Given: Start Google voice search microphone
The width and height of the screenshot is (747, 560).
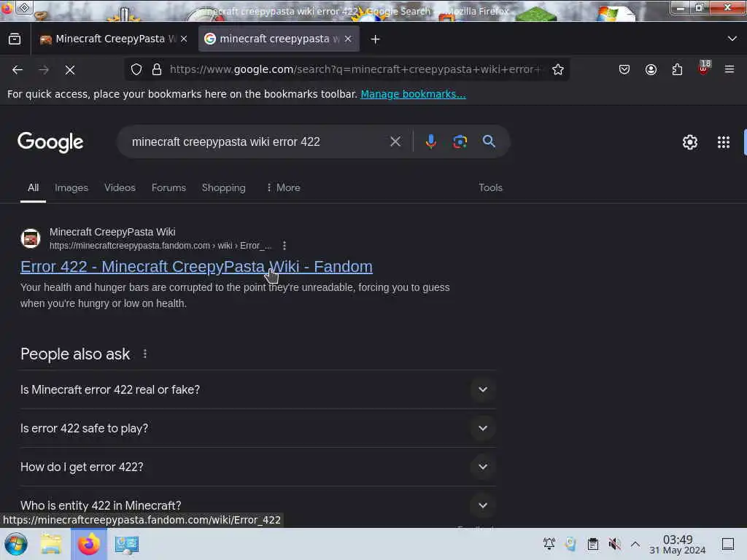Looking at the screenshot, I should [x=430, y=141].
